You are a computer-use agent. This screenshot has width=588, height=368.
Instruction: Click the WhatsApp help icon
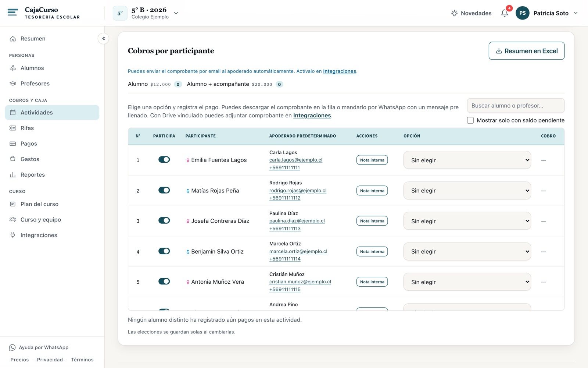tap(12, 347)
